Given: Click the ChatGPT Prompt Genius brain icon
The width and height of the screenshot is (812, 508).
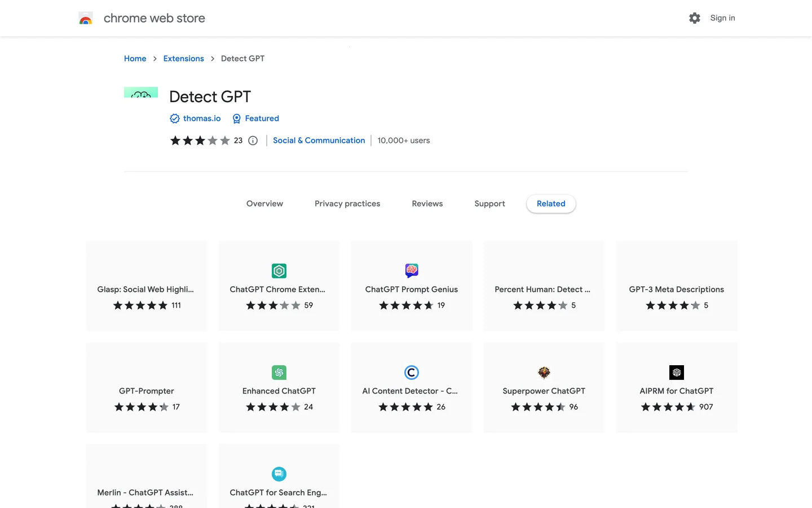Looking at the screenshot, I should click(x=412, y=271).
